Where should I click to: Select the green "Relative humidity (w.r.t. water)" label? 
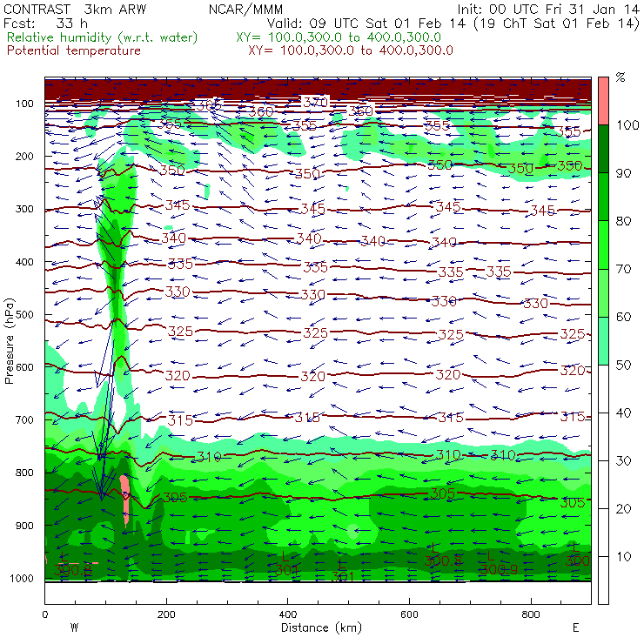point(103,37)
